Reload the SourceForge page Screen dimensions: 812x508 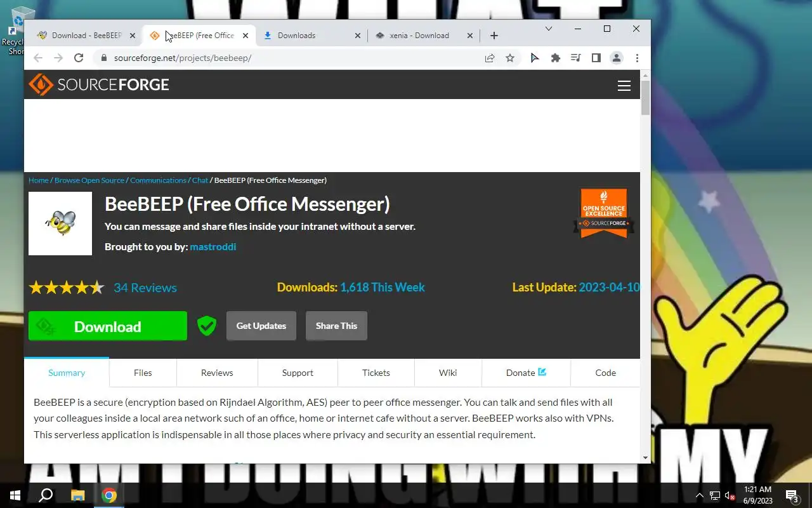click(79, 58)
